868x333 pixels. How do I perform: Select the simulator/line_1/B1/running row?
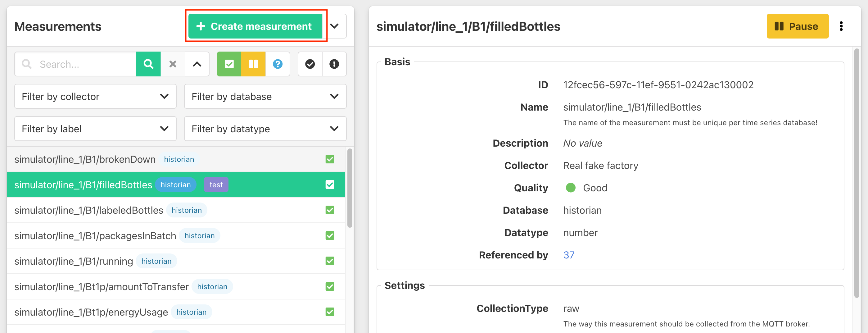(x=175, y=261)
